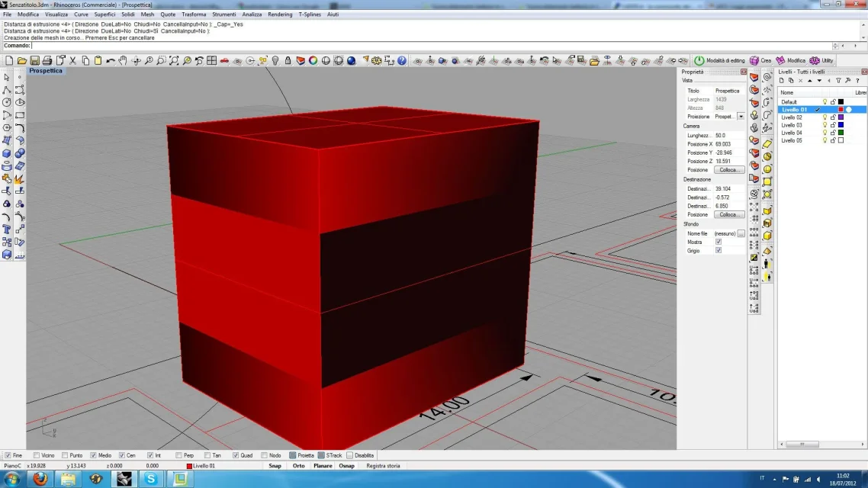Image resolution: width=868 pixels, height=488 pixels.
Task: Toggle the lock of Livello 03
Action: coord(833,125)
